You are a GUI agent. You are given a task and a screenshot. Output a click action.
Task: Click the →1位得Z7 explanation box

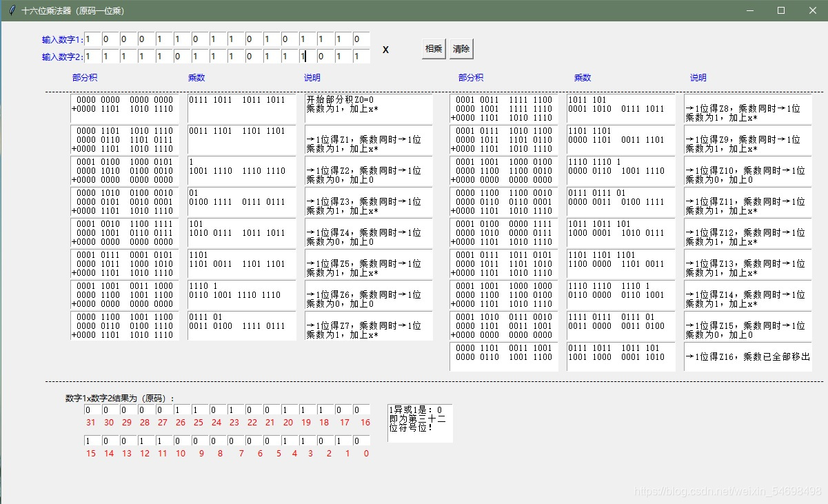coord(369,325)
